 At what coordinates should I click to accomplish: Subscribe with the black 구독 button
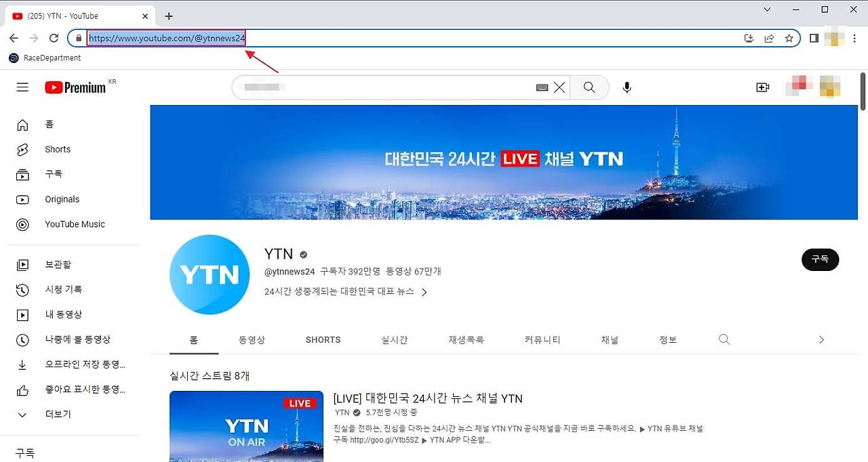coord(820,259)
